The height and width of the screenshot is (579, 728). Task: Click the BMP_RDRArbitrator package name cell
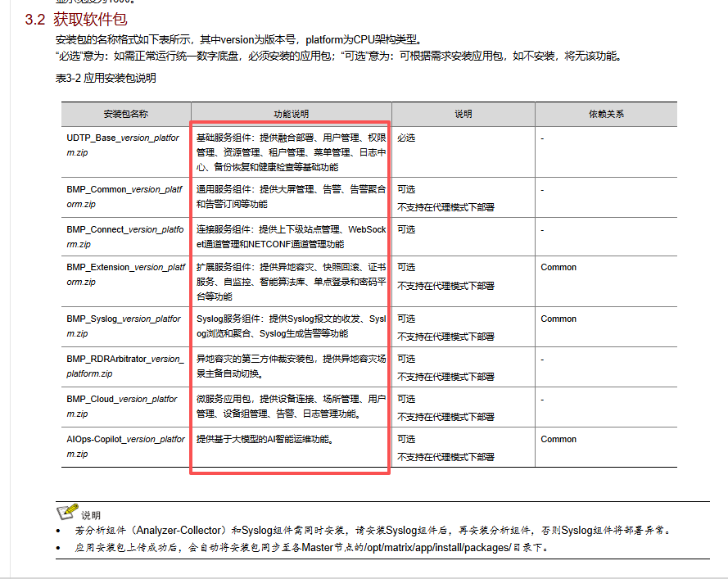pyautogui.click(x=124, y=366)
